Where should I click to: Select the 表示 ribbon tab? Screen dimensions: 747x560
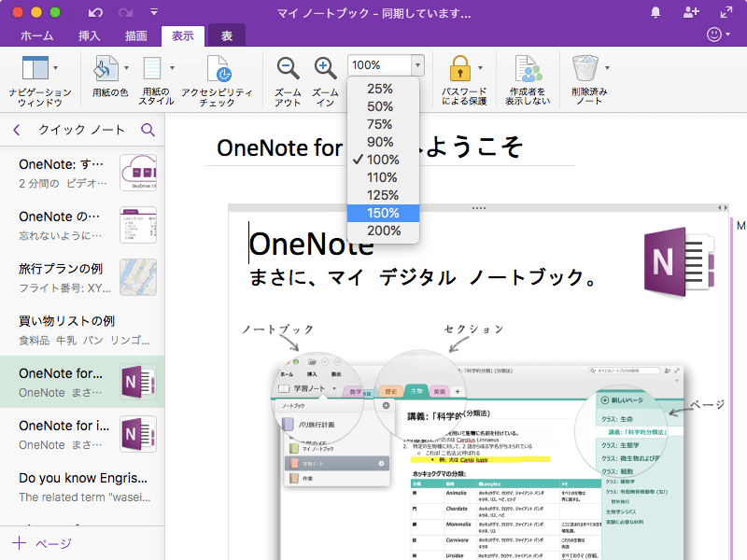[x=182, y=35]
